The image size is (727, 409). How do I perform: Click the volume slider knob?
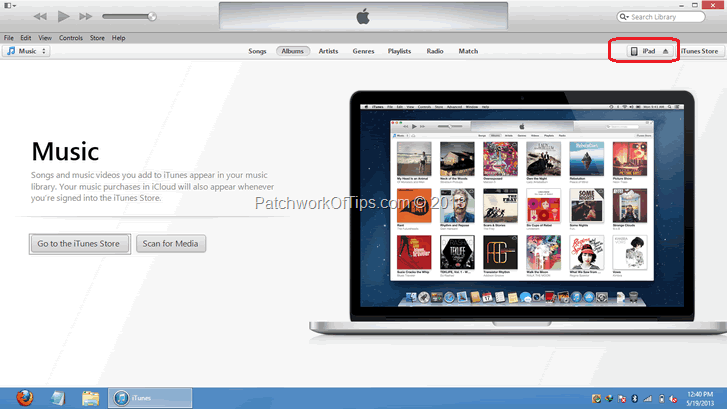[152, 17]
